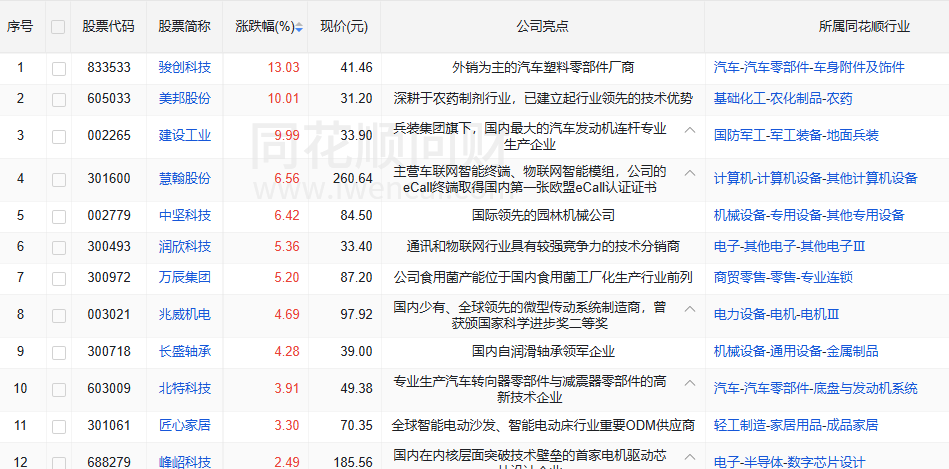Collapse 北特科技 company highlight chevron
Screen dimensions: 949x469
pos(689,382)
